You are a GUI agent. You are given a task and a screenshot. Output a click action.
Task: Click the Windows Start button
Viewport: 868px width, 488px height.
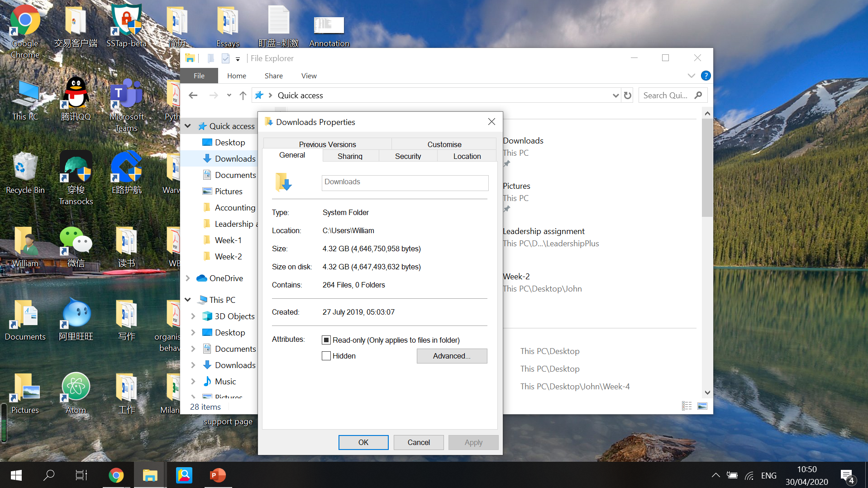(16, 475)
